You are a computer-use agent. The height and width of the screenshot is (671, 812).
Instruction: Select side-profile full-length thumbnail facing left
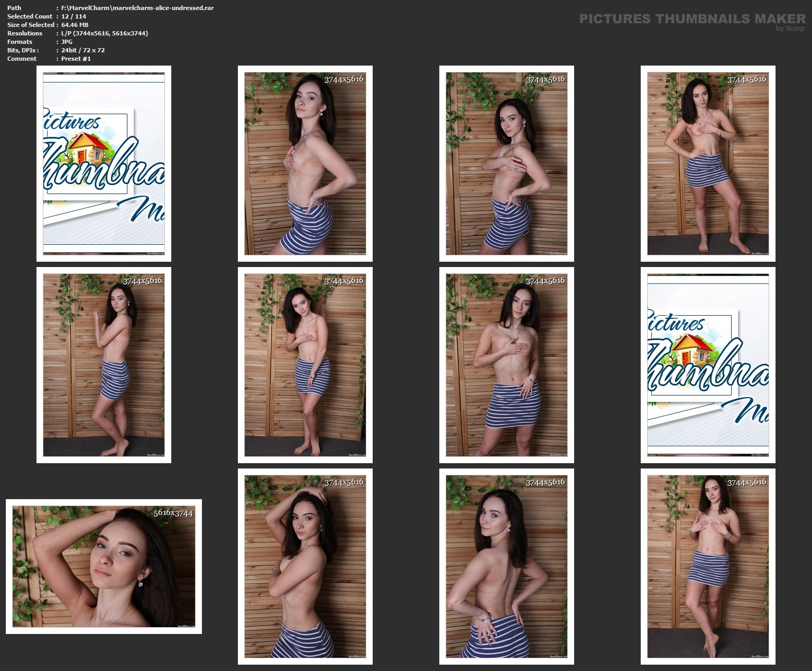[104, 365]
